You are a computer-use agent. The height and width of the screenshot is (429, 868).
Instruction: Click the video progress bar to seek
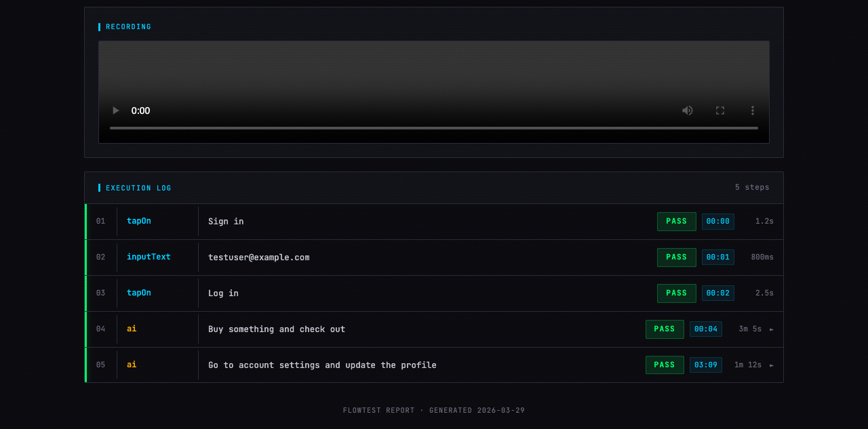click(433, 126)
